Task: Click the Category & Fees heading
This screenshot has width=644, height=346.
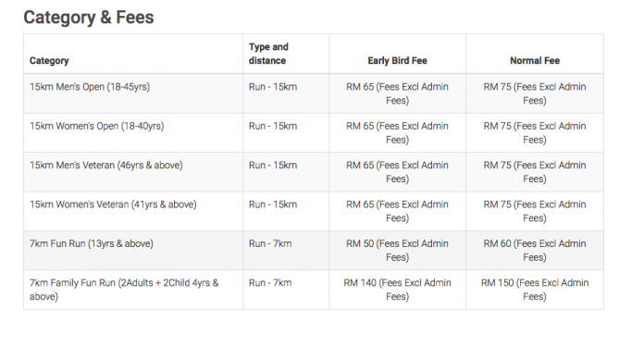Action: pos(89,18)
